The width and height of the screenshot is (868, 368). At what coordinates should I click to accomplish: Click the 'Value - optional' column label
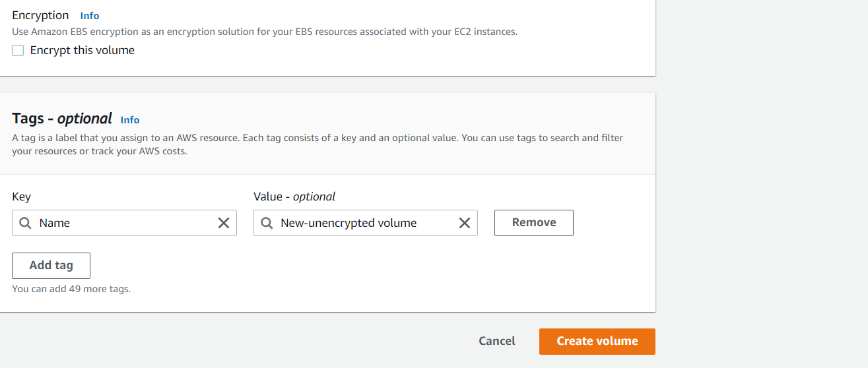click(294, 197)
